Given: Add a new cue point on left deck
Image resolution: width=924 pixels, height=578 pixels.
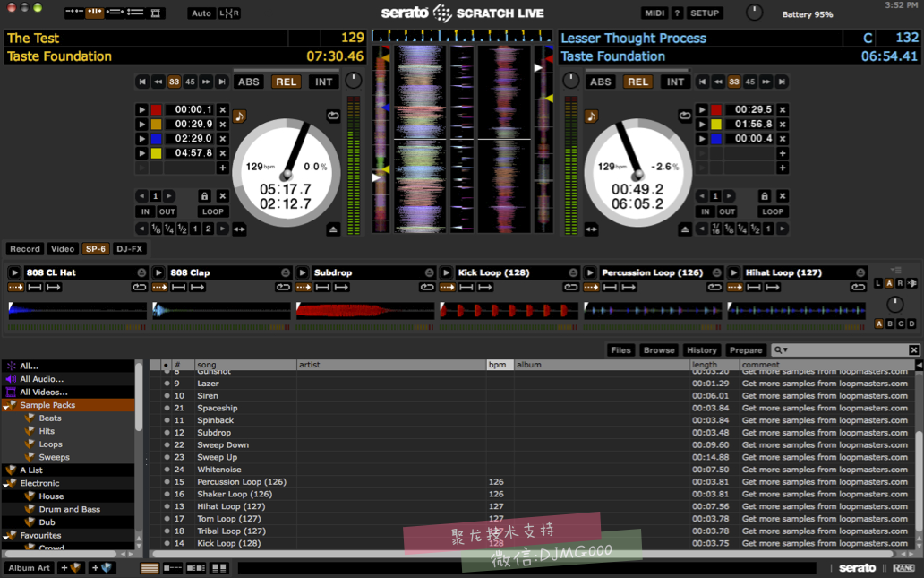Looking at the screenshot, I should tap(223, 168).
